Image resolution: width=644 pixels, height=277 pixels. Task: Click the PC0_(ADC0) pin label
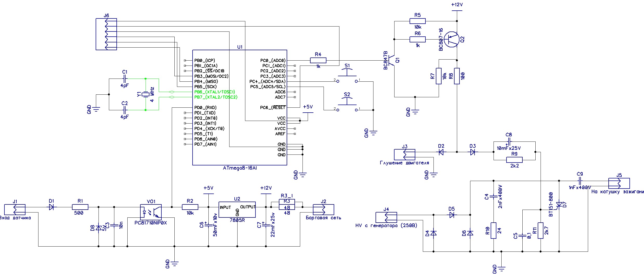tap(273, 60)
